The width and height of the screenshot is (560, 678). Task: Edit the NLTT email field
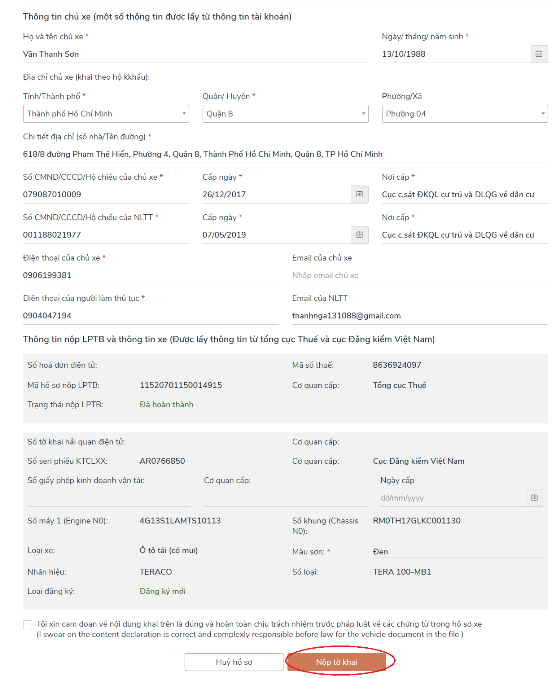coord(420,316)
